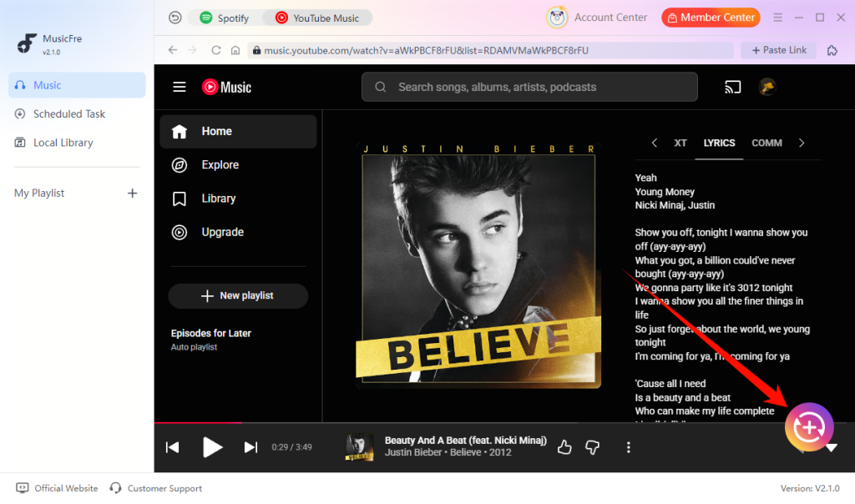The image size is (855, 504).
Task: Click the right chevron in the tab strip
Action: tap(802, 143)
